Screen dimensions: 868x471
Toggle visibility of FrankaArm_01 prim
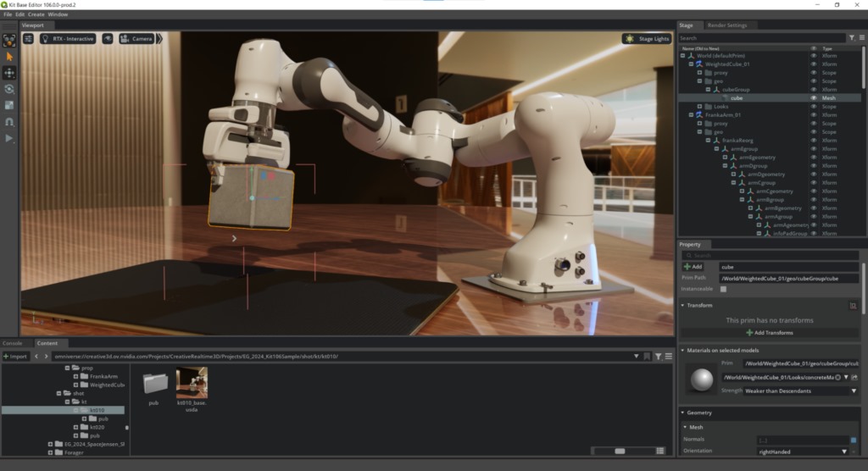coord(813,115)
